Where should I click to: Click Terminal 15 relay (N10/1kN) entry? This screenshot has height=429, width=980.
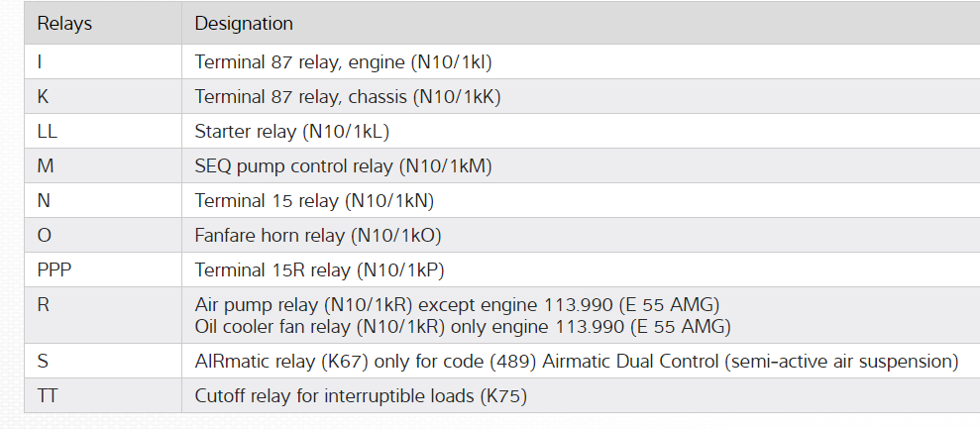click(314, 200)
